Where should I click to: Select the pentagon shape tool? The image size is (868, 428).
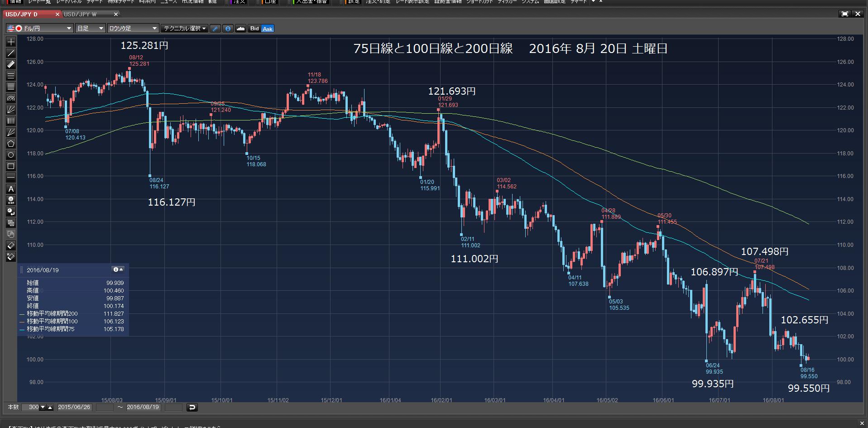11,144
